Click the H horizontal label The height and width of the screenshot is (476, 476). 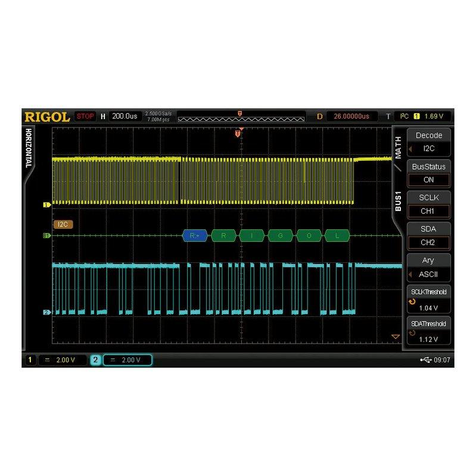[103, 117]
